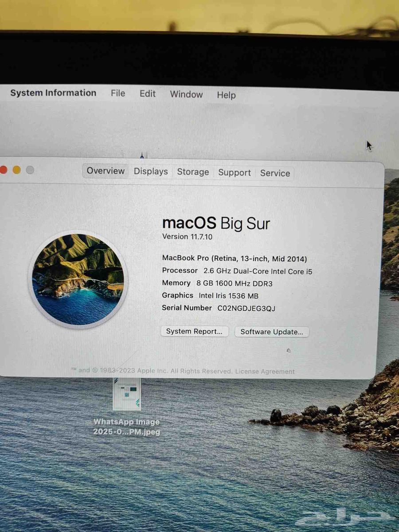Click the serial number value C02NGDJEG3QJ
The width and height of the screenshot is (399, 532).
246,308
